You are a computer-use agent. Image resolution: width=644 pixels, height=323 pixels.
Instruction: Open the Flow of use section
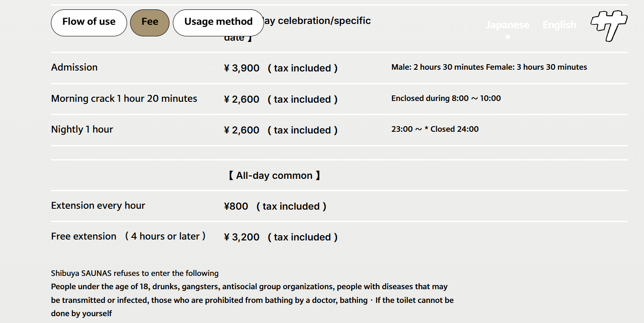click(x=89, y=22)
